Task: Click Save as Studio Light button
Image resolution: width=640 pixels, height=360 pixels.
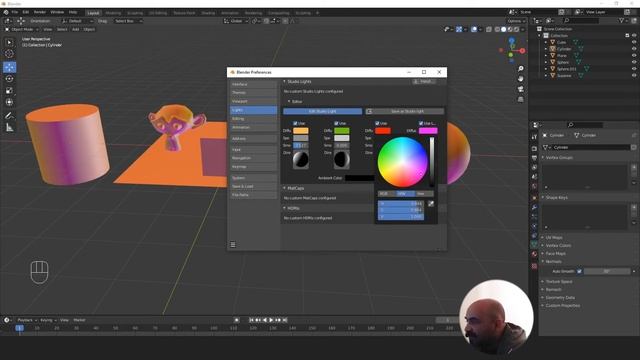Action: coord(404,111)
